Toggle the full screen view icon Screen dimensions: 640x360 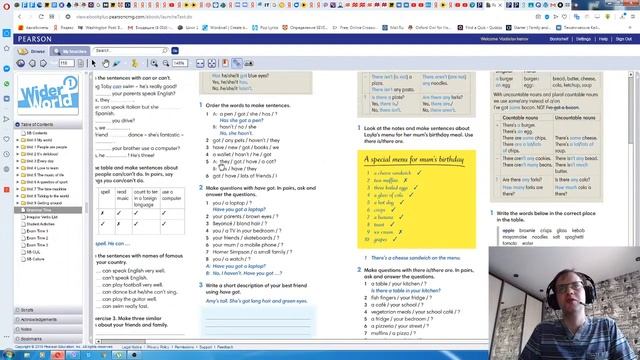(x=212, y=63)
